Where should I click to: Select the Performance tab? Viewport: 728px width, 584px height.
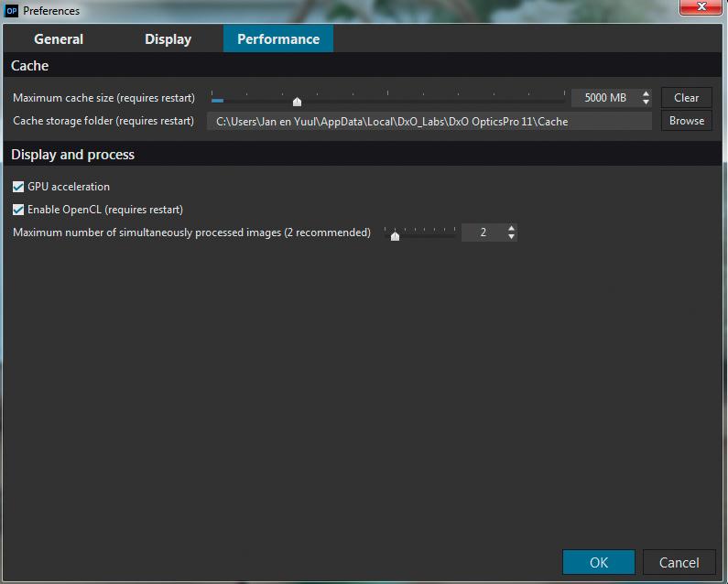(x=278, y=39)
